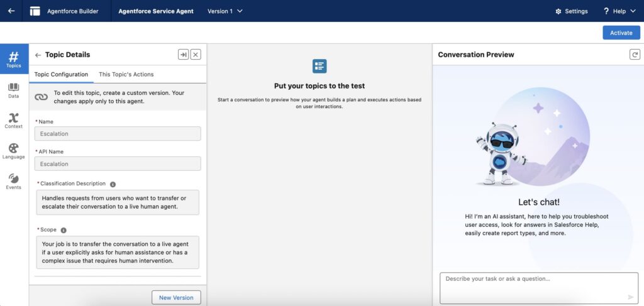Close the Topic Details panel
The height and width of the screenshot is (306, 644).
coord(196,55)
